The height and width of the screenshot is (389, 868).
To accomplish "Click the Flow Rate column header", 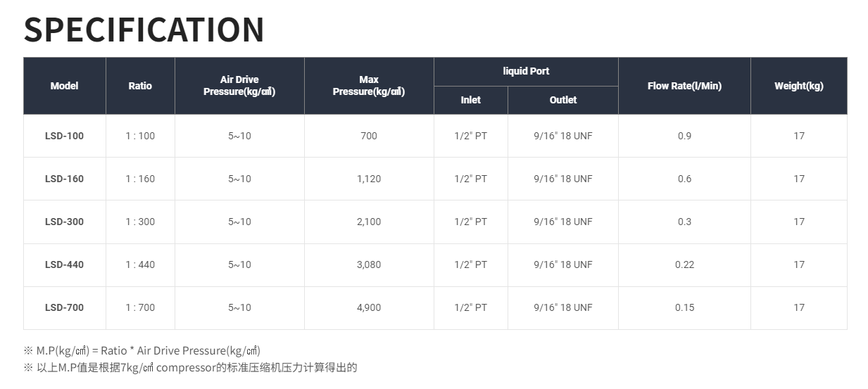I will coord(684,86).
